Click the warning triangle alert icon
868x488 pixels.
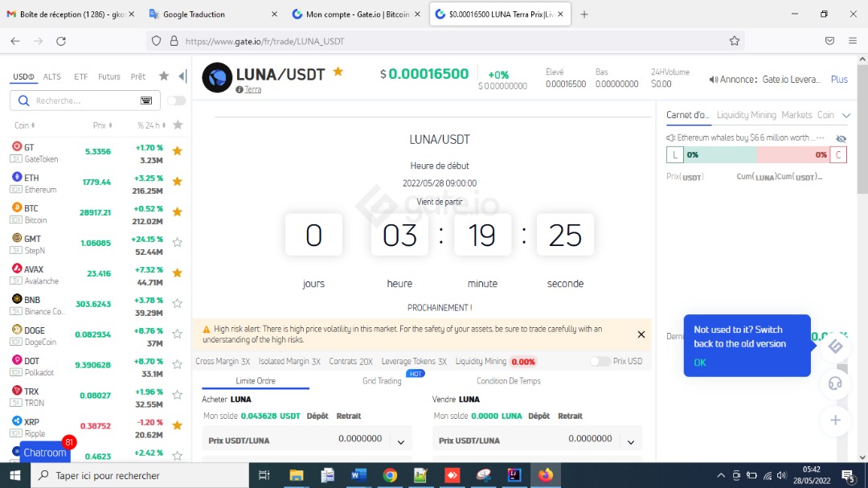click(207, 329)
